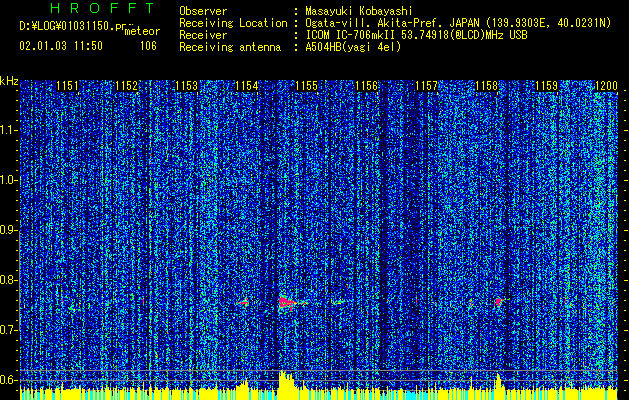Click the 1200 time marker
The height and width of the screenshot is (400, 629).
click(x=606, y=86)
